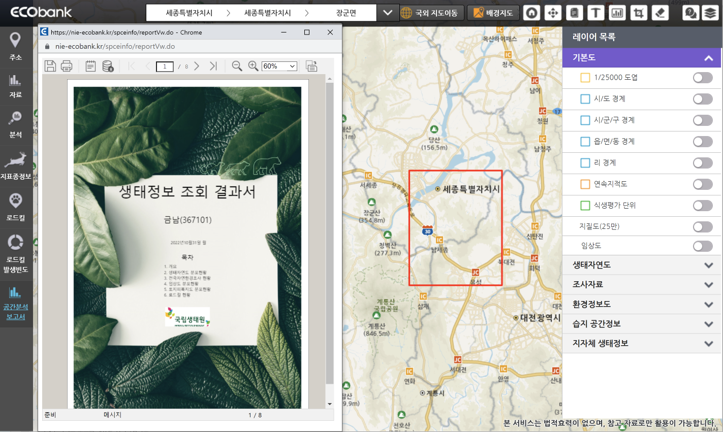Open the 공간분석 보고서 menu item
The image size is (723, 432).
point(15,304)
